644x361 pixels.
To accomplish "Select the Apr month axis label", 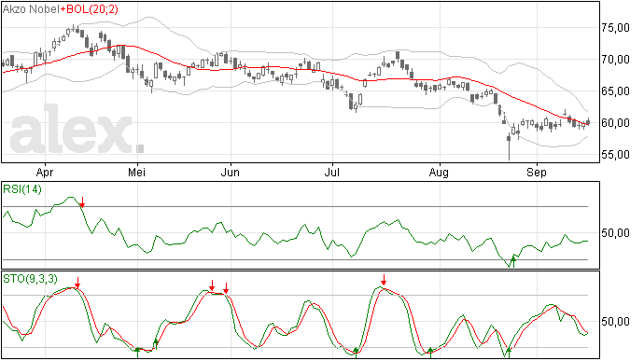I will point(45,173).
